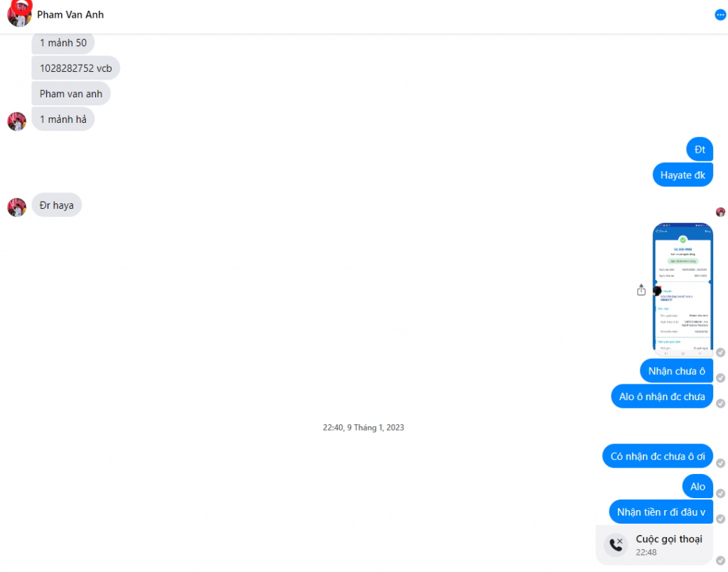Image resolution: width=728 pixels, height=572 pixels.
Task: Open the bank transfer receipt screenshot
Action: click(x=682, y=289)
